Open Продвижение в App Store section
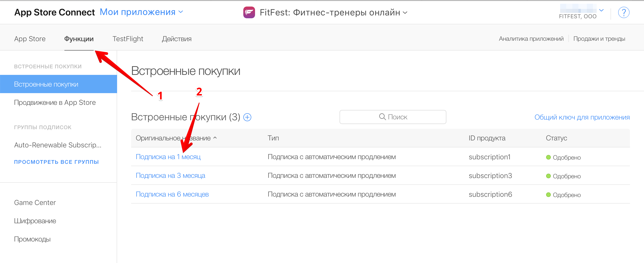This screenshot has width=644, height=263. coord(55,102)
